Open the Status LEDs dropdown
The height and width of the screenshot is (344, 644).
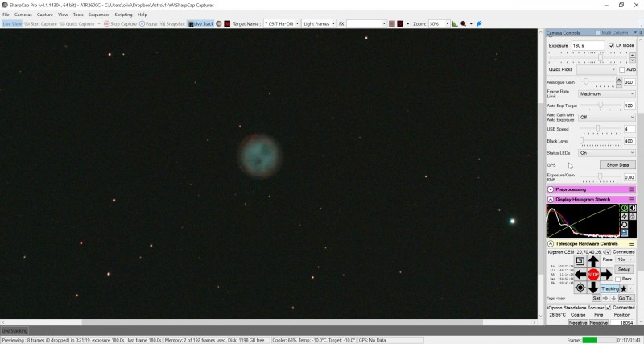pyautogui.click(x=607, y=153)
